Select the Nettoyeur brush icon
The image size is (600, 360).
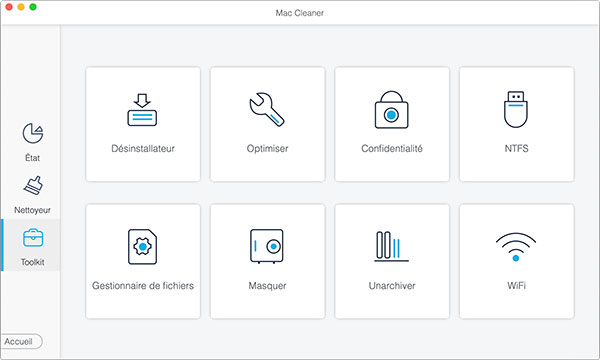[x=33, y=186]
